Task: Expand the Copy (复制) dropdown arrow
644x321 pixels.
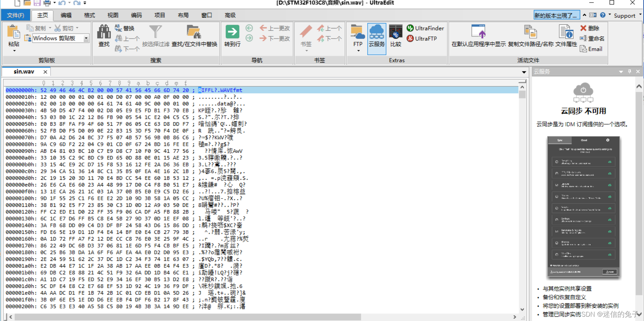Action: coord(50,28)
